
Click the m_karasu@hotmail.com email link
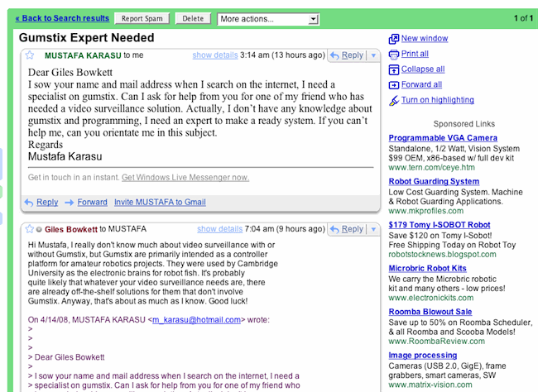(197, 320)
